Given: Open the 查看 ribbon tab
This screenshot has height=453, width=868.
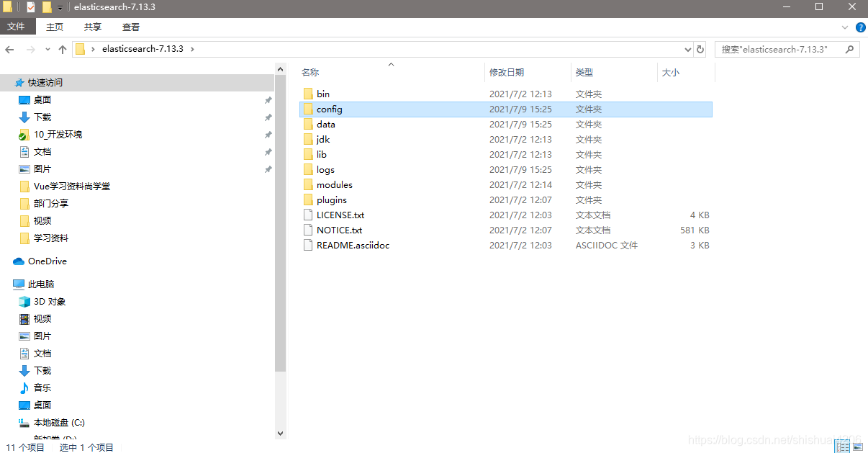Looking at the screenshot, I should pos(131,27).
